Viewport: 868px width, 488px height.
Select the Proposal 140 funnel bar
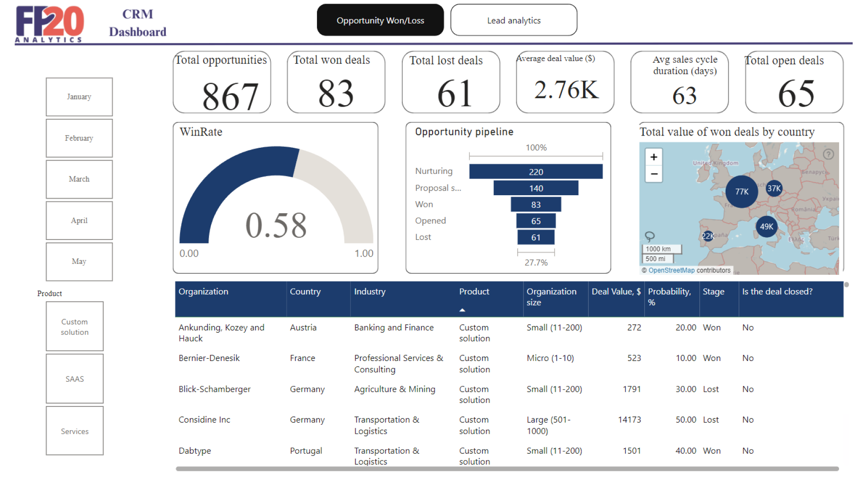click(x=536, y=188)
